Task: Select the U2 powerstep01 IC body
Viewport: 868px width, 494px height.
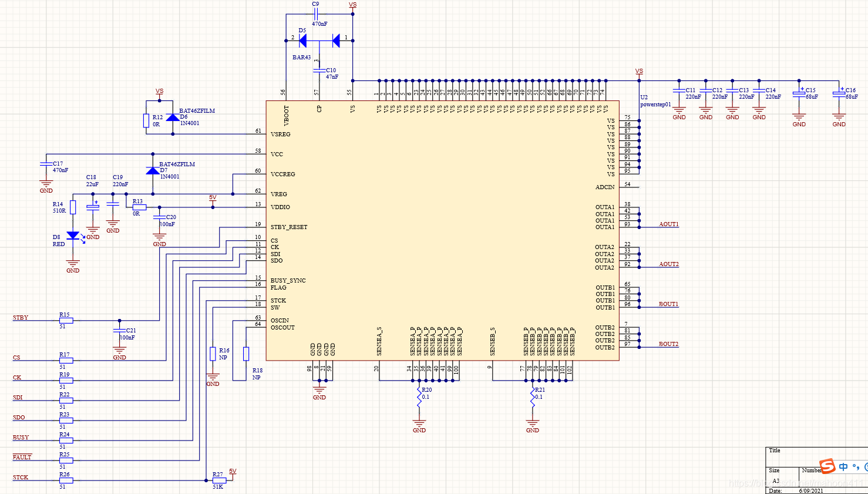Action: [x=442, y=230]
